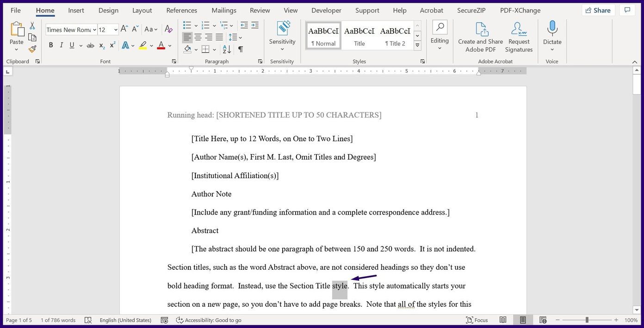Expand the Styles gallery More arrow
This screenshot has width=644, height=328.
click(x=417, y=45)
